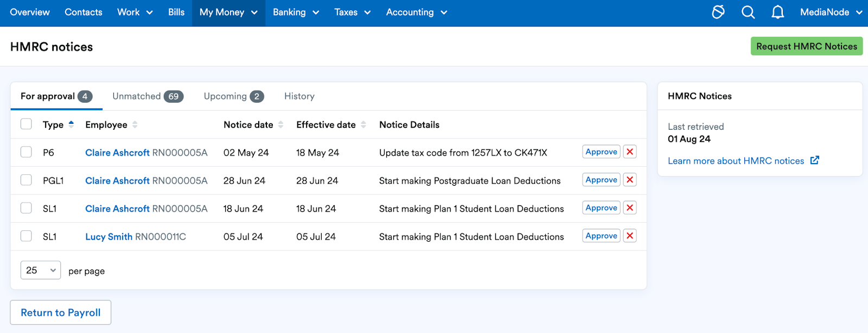868x333 pixels.
Task: Approve the PGL1 Postgraduate Loan notice
Action: [601, 180]
